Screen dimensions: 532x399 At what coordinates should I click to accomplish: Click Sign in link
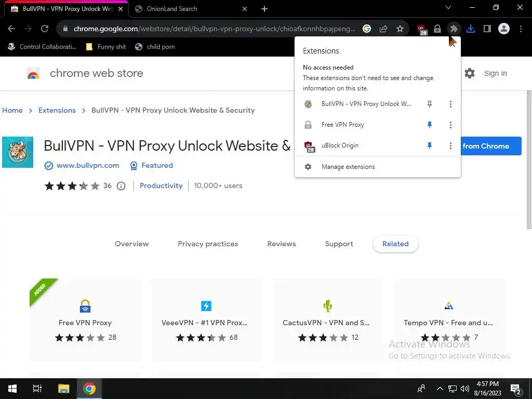[x=495, y=73]
